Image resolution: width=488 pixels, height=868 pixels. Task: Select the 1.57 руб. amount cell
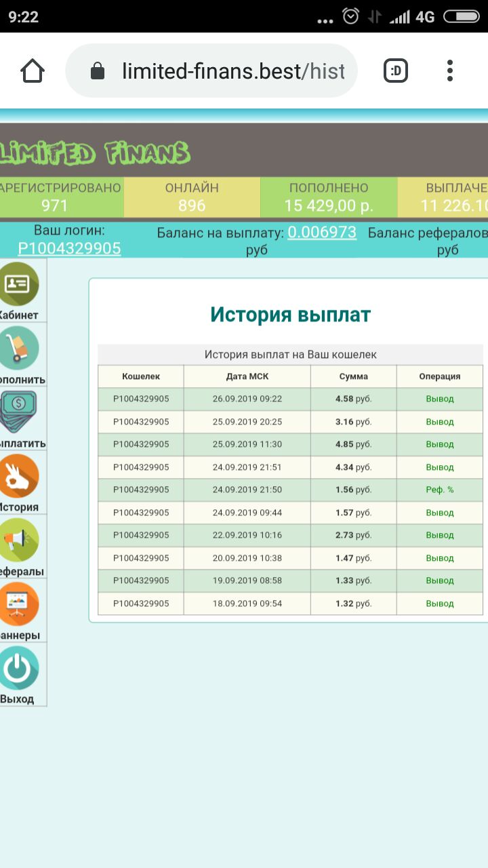pos(354,513)
